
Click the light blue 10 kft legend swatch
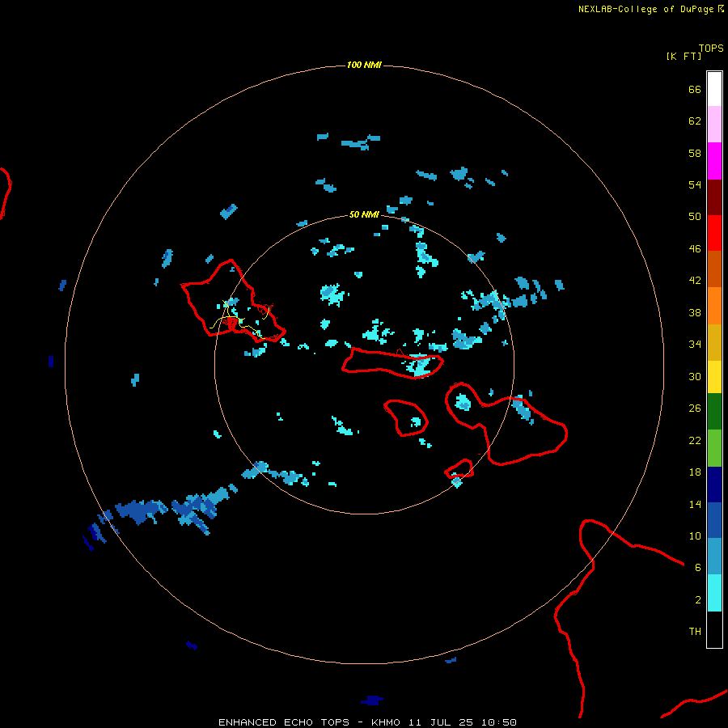point(714,557)
